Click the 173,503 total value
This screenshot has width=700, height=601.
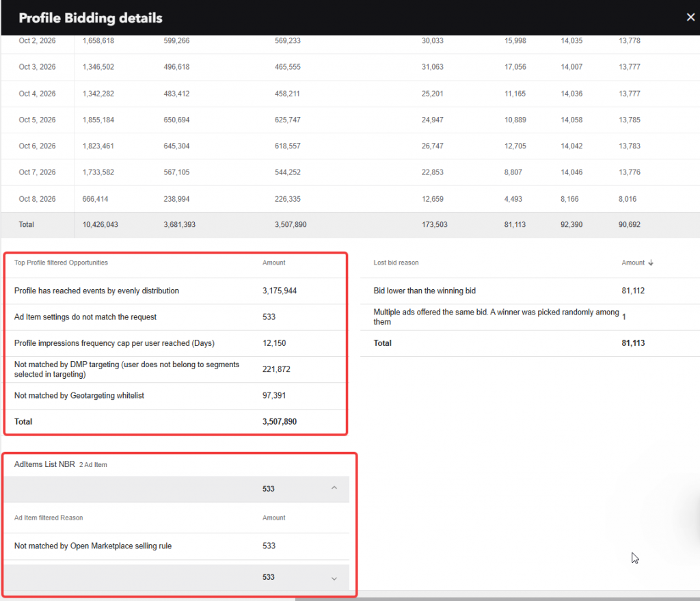coord(434,224)
